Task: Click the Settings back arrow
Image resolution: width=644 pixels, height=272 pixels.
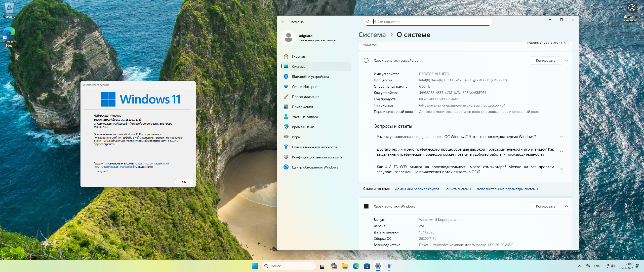Action: click(283, 22)
